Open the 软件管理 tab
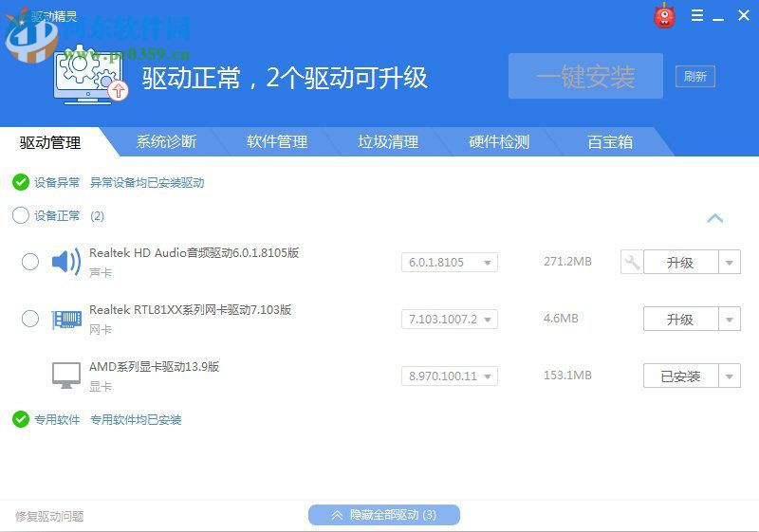This screenshot has height=532, width=759. (277, 141)
